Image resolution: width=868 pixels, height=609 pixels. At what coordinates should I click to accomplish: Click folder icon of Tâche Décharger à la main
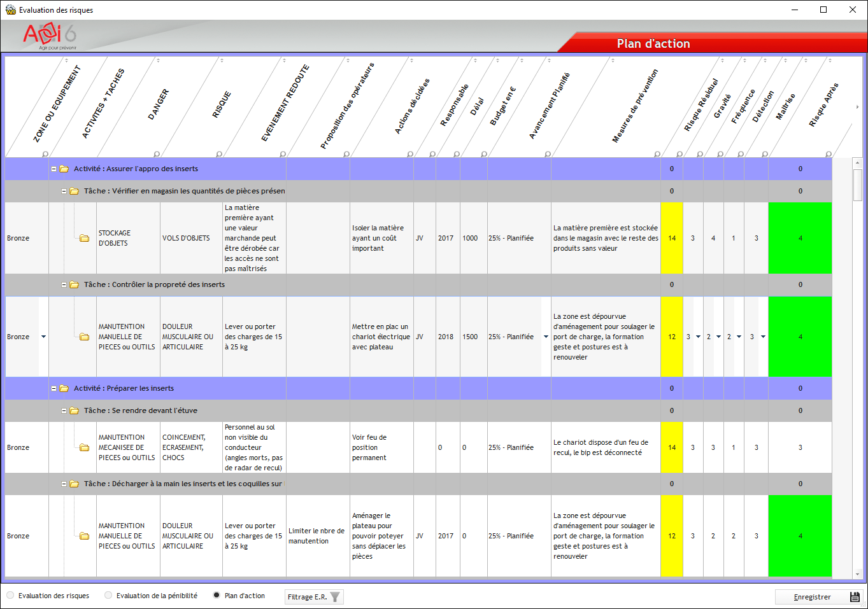coord(75,484)
